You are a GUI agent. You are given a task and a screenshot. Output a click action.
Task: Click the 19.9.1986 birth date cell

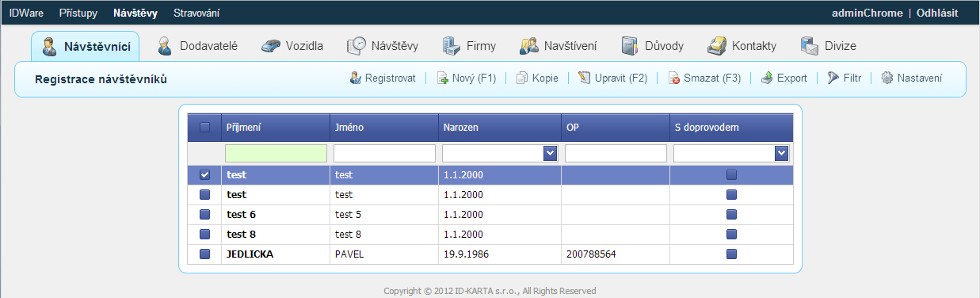499,254
